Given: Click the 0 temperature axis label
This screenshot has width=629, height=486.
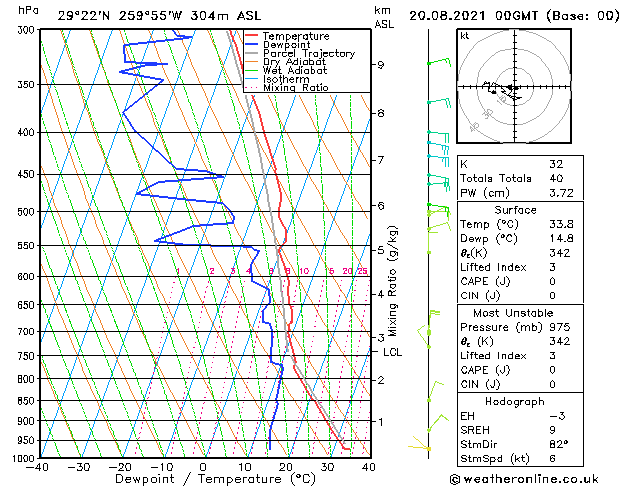Looking at the screenshot, I should pos(203,467).
